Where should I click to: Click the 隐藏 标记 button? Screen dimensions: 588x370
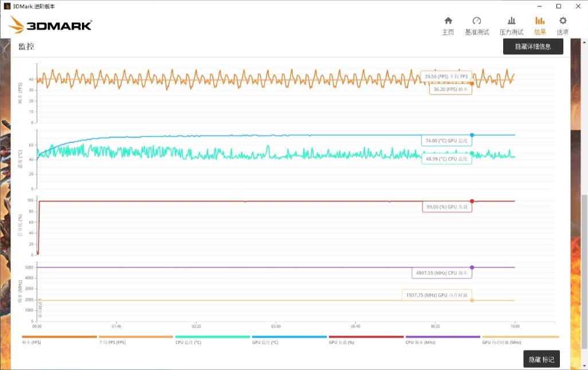[542, 359]
